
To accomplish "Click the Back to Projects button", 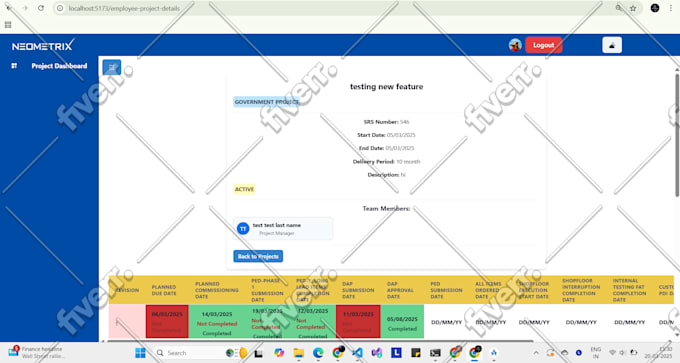I will 258,256.
